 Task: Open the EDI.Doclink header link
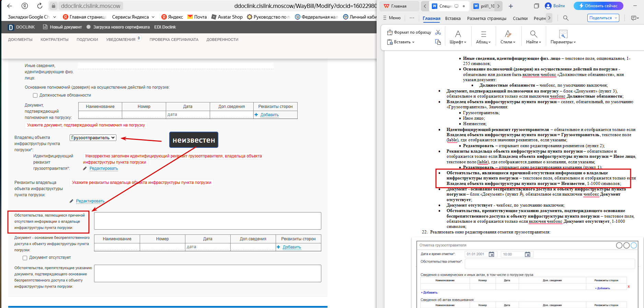point(165,27)
